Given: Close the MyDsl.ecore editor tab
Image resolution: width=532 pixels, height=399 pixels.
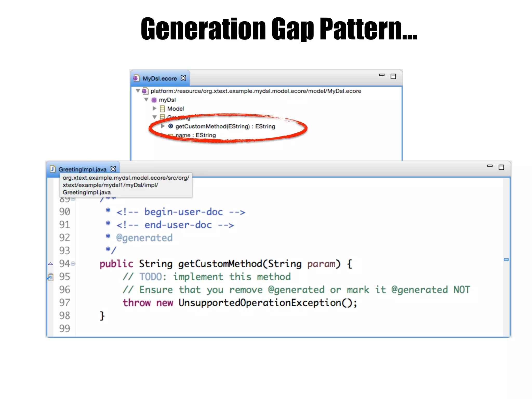Looking at the screenshot, I should click(x=183, y=78).
